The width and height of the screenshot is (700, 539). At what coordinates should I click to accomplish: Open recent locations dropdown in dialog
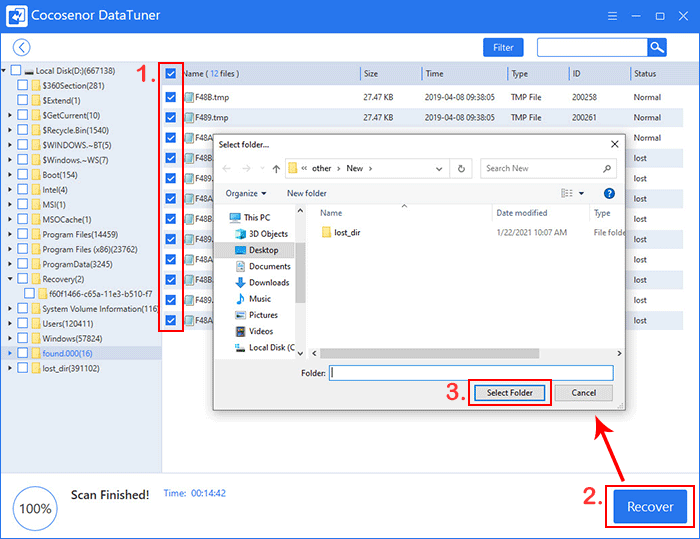[x=262, y=169]
